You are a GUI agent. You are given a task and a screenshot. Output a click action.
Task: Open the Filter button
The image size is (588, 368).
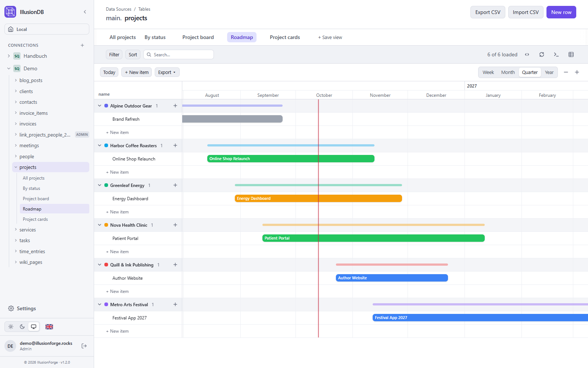point(114,54)
